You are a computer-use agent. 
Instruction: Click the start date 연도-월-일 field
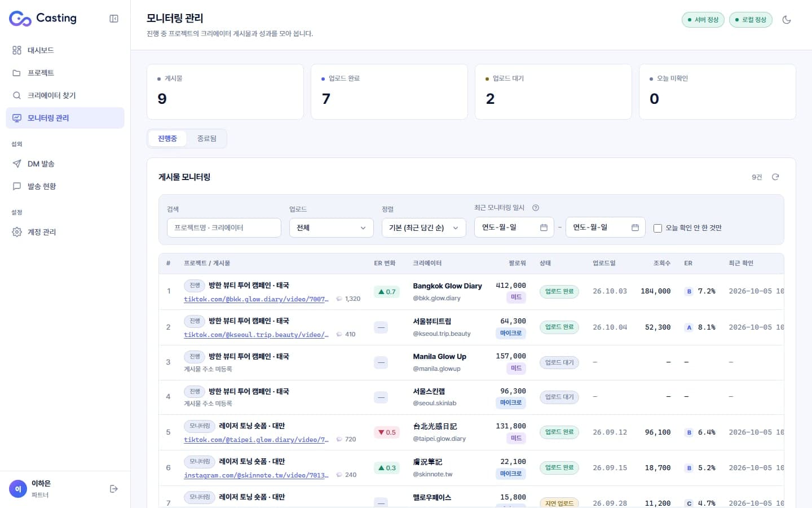tap(514, 227)
